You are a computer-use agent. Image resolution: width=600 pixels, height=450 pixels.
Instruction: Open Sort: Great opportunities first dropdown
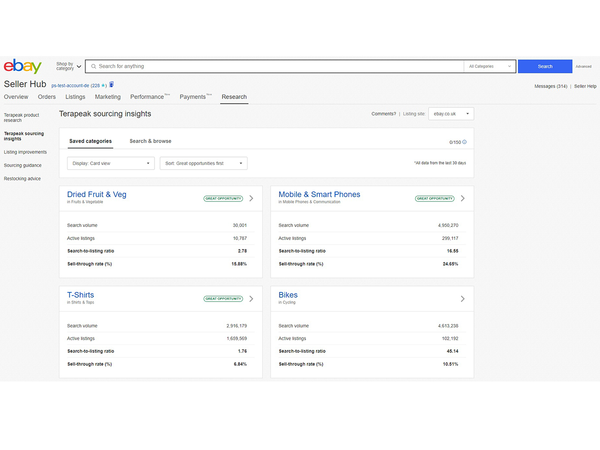204,163
